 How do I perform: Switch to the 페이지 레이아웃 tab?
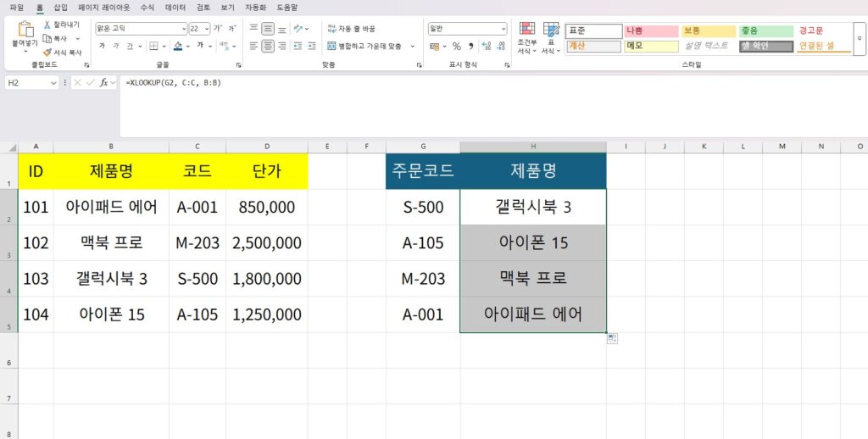[104, 8]
